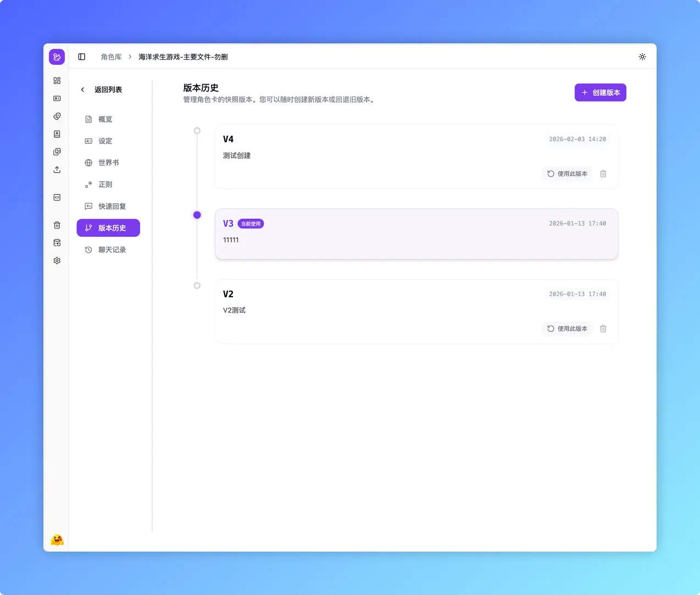Click the 11111 description in V3
This screenshot has height=595, width=700.
231,240
